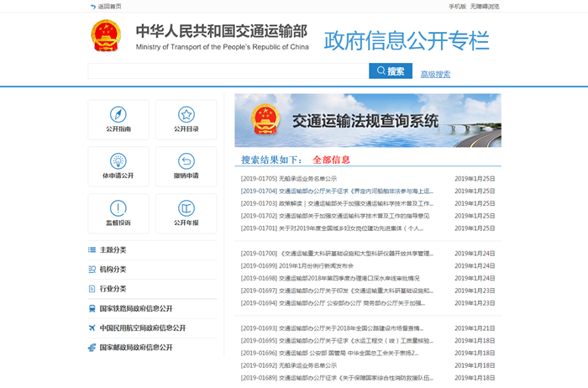Click date 2019年1月24日 on row [2019-01700]
Viewport: 588px width, 388px height.
(475, 254)
